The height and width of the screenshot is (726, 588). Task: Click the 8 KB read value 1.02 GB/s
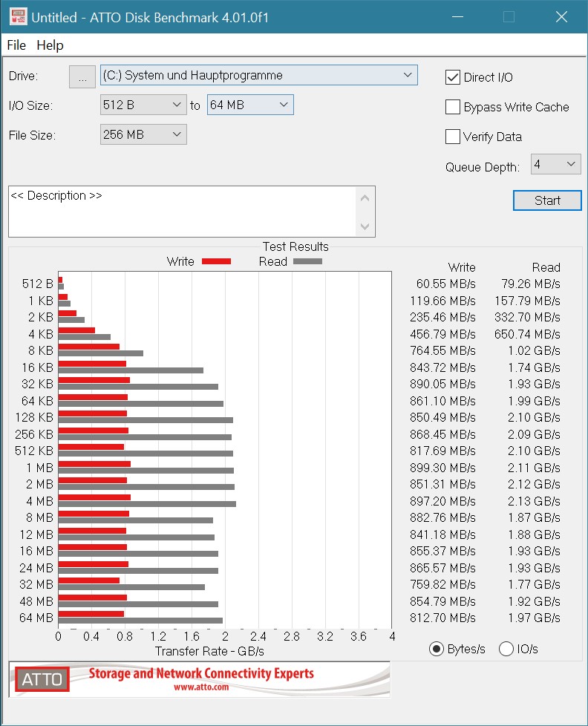(534, 350)
